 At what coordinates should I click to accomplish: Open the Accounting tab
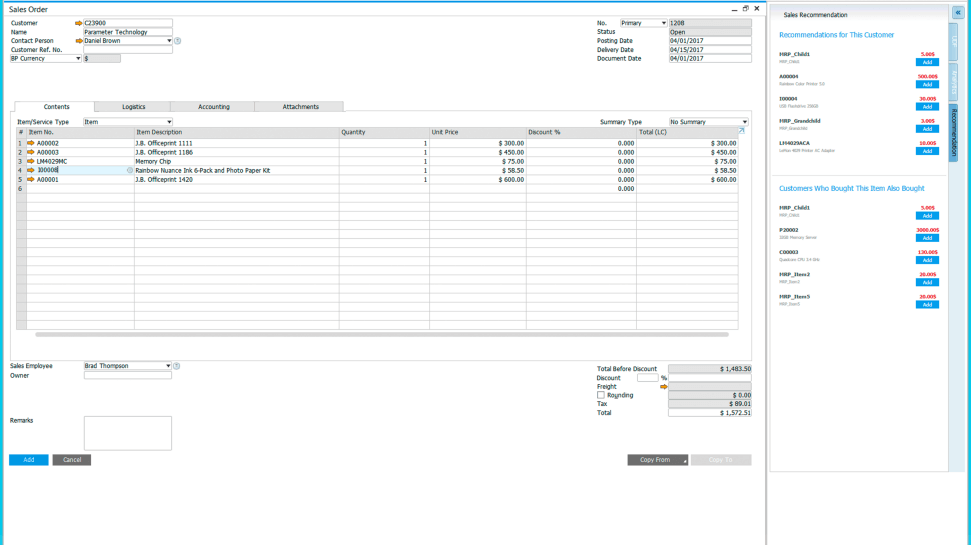point(213,107)
